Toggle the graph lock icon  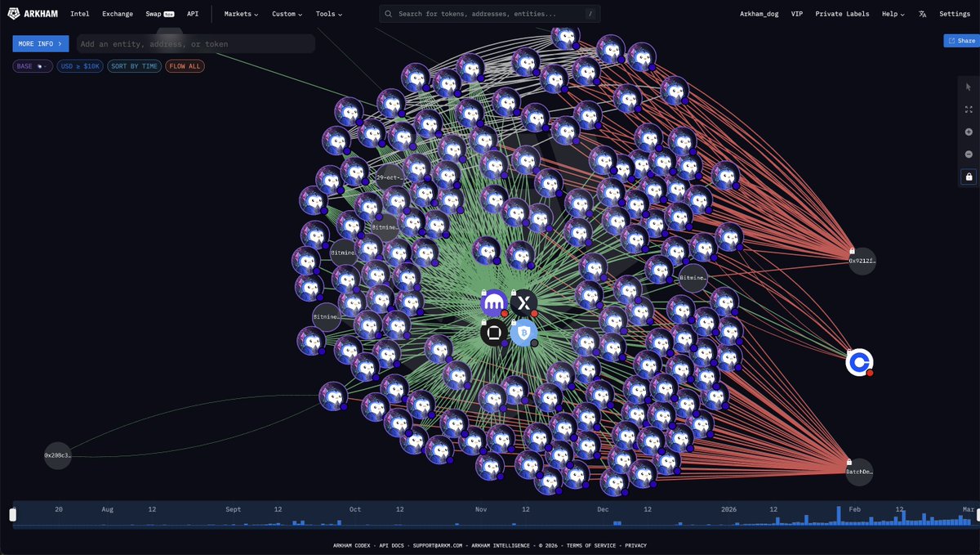coord(969,177)
